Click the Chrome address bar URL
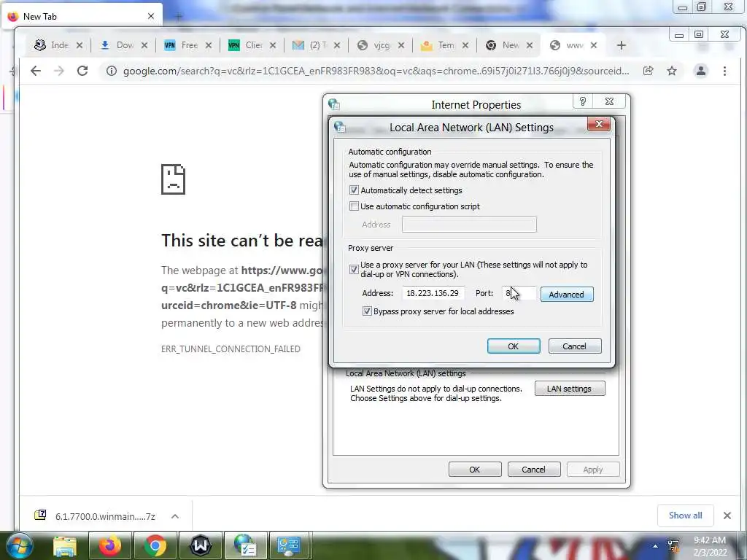747x560 pixels. tap(376, 71)
